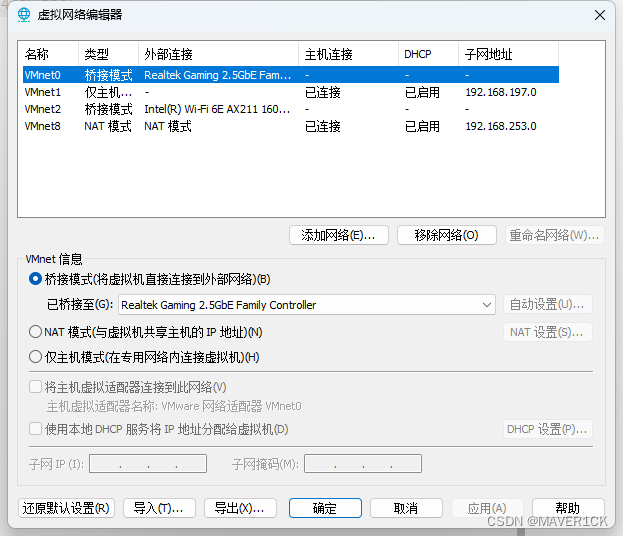Select the VMnet1 row

[291, 92]
